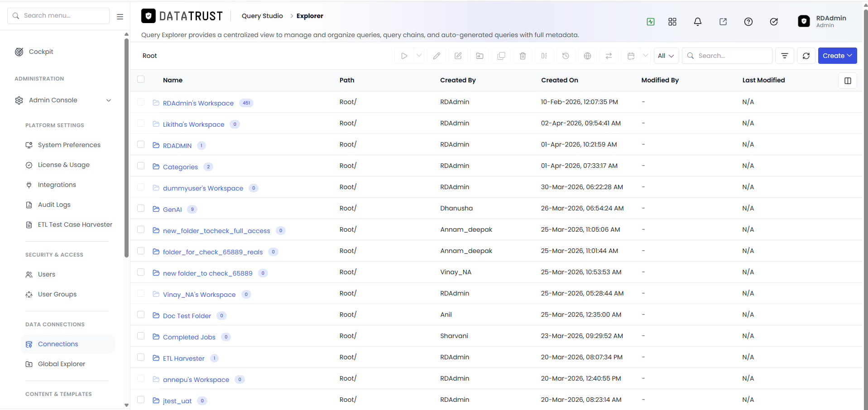This screenshot has height=410, width=868.
Task: Click the pencil edit icon
Action: point(436,56)
